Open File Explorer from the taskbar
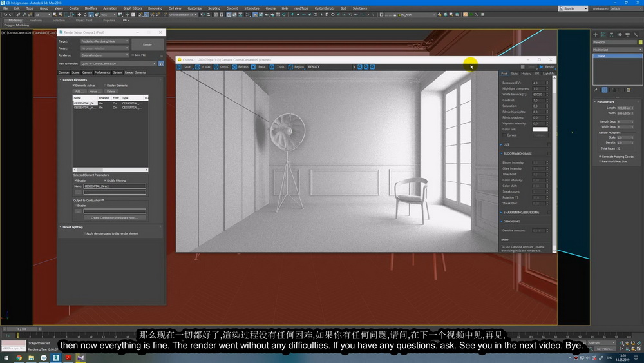The image size is (644, 363). pos(31,358)
